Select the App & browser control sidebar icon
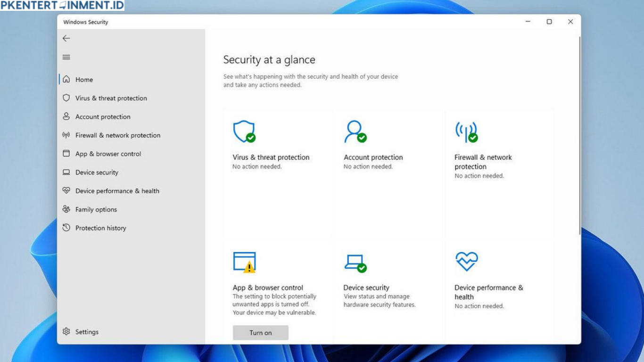Image resolution: width=644 pixels, height=362 pixels. (x=66, y=154)
